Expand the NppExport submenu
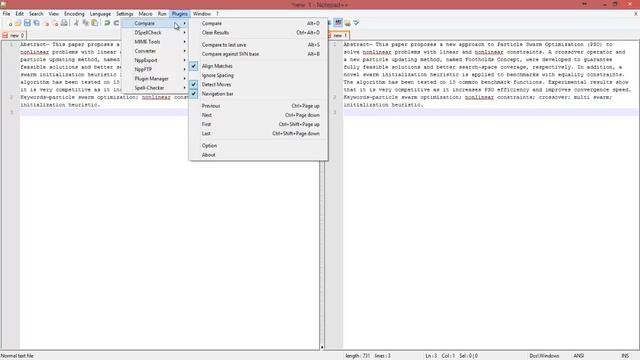Image resolution: width=640 pixels, height=360 pixels. [155, 60]
